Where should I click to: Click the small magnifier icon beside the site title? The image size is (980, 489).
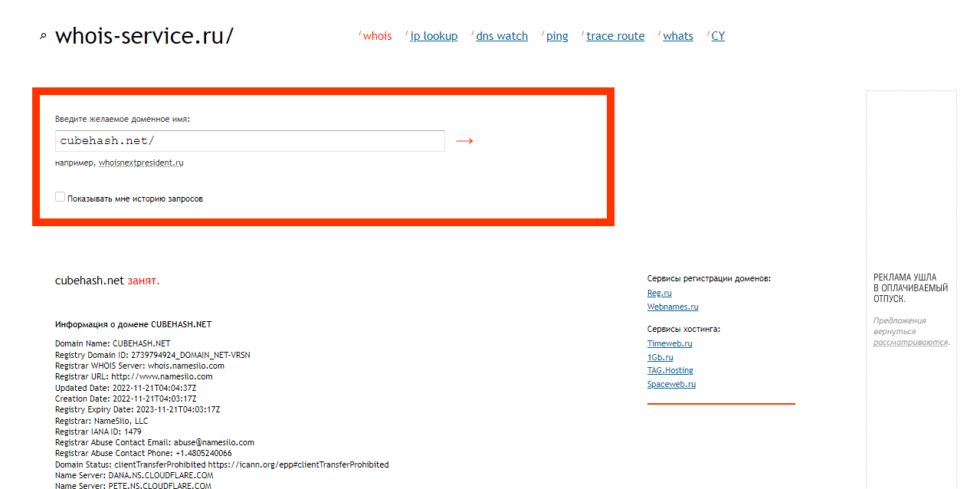click(x=43, y=36)
